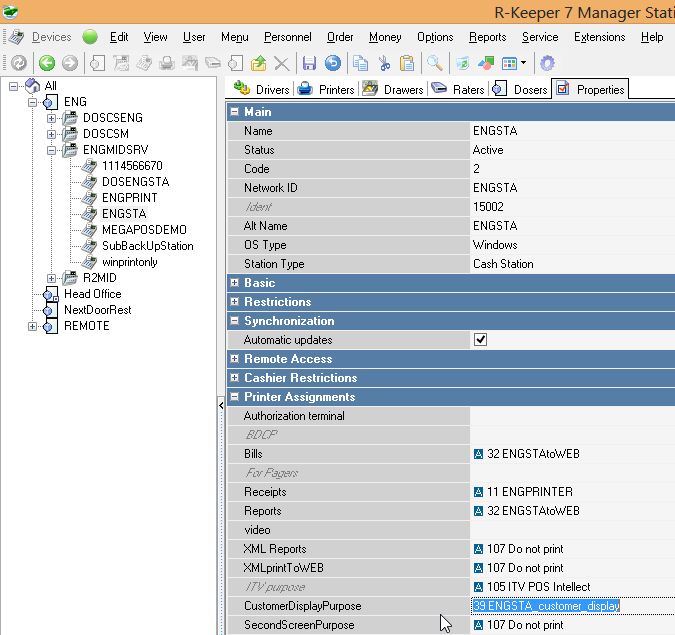Collapse the ENG tree node
This screenshot has height=635, width=675.
pyautogui.click(x=32, y=102)
